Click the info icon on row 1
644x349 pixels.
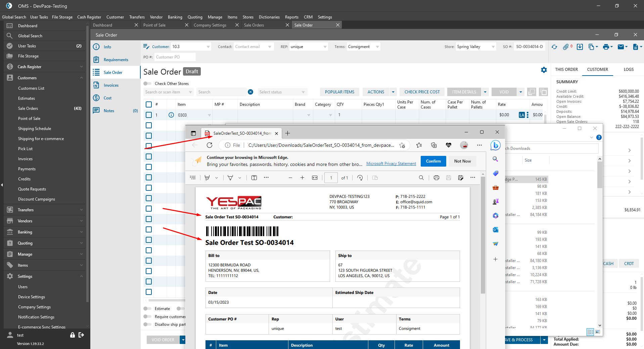pos(171,115)
